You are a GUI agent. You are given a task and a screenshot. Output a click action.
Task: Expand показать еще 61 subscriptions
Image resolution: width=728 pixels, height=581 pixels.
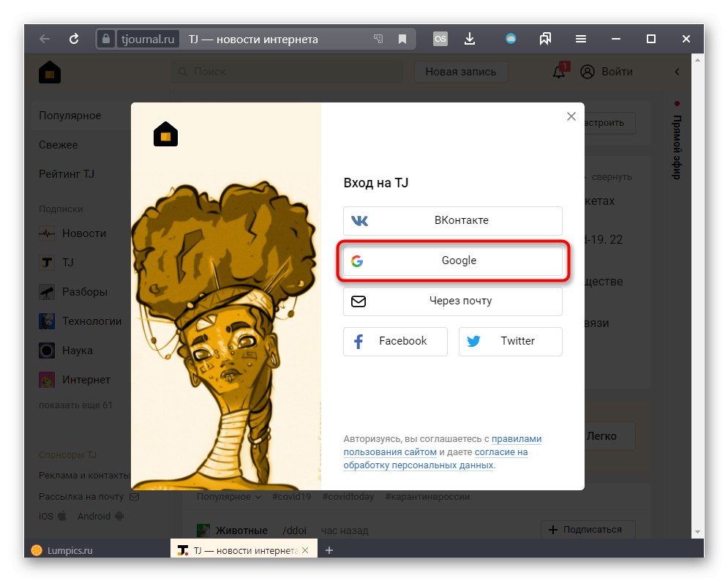coord(75,405)
